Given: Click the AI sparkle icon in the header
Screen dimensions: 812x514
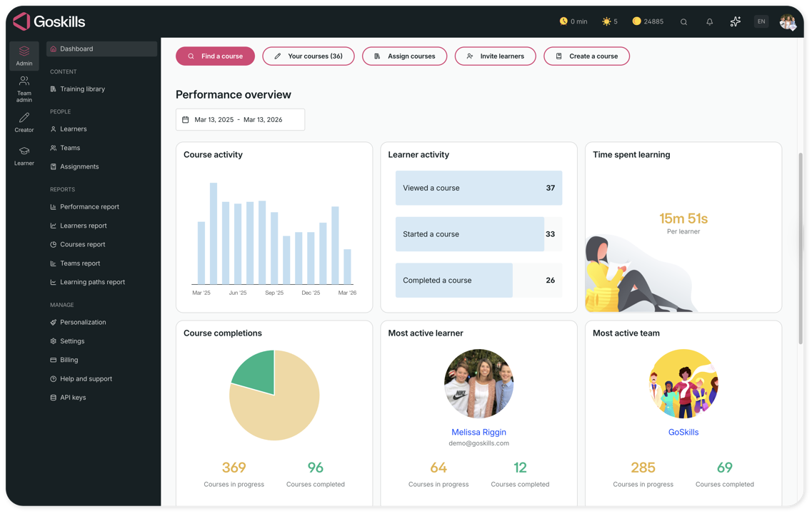Looking at the screenshot, I should pos(736,21).
